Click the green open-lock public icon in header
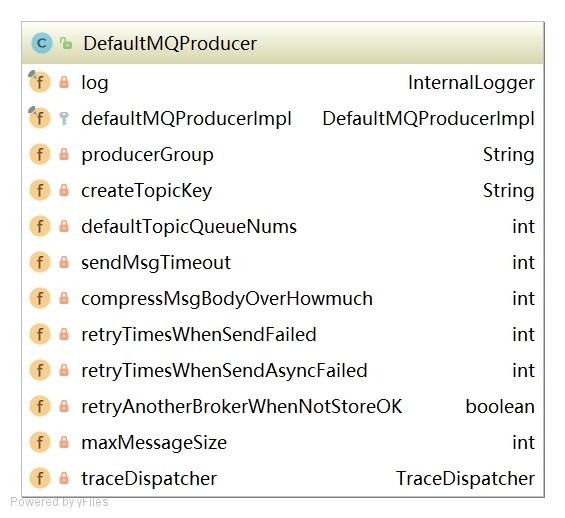The image size is (565, 518). click(66, 43)
